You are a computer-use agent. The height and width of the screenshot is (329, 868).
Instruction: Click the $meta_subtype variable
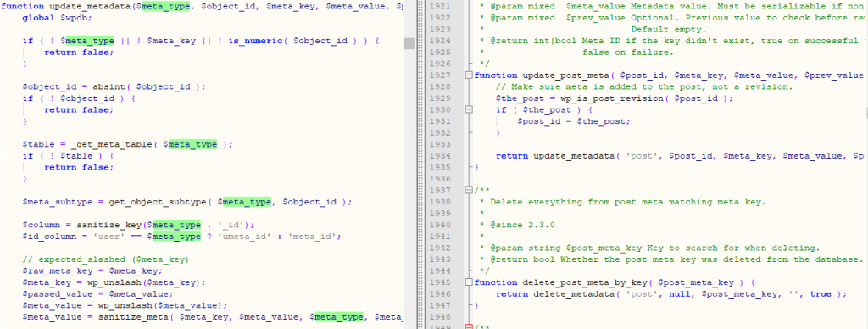coord(57,202)
